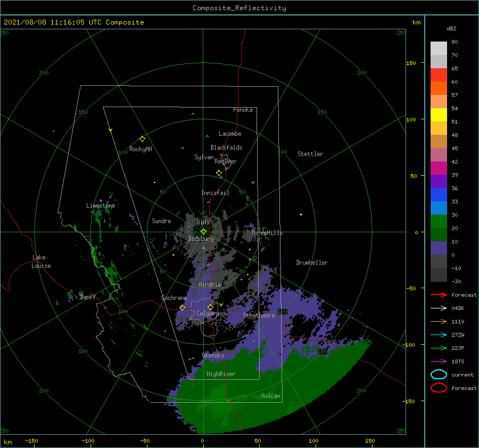This screenshot has width=479, height=448.
Task: Select the 51 dBZ yellow color swatch
Action: (439, 115)
